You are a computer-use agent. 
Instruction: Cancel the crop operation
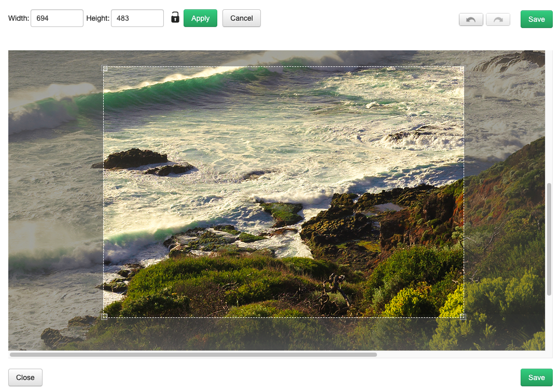(x=241, y=18)
